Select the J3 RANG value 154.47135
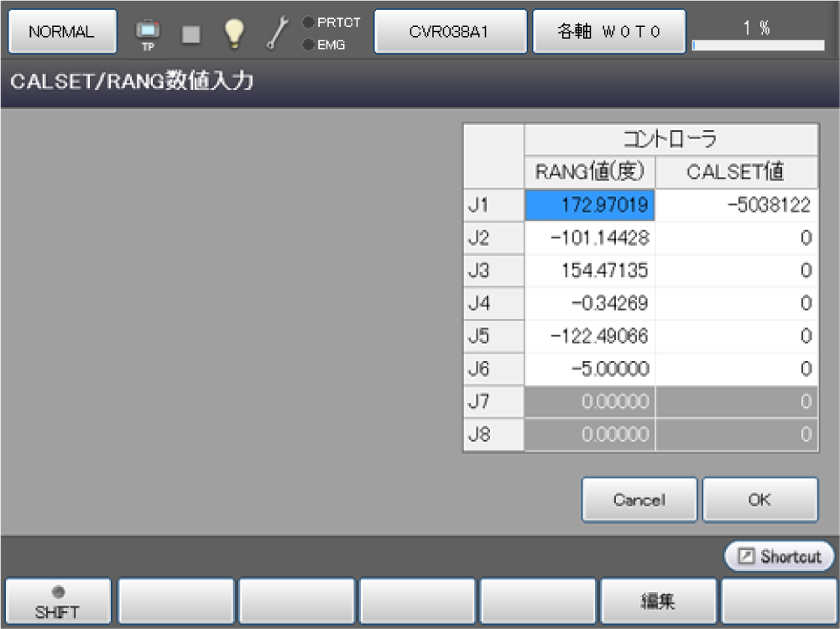 pyautogui.click(x=590, y=270)
